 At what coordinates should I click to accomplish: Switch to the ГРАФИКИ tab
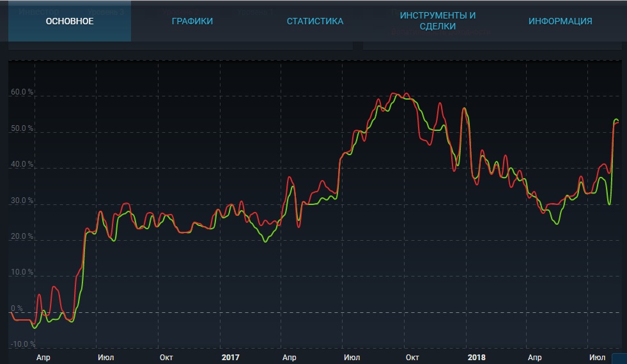192,21
